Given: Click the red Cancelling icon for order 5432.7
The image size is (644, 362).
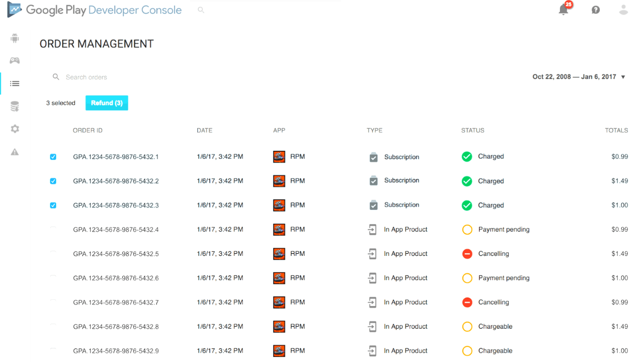Looking at the screenshot, I should point(467,302).
